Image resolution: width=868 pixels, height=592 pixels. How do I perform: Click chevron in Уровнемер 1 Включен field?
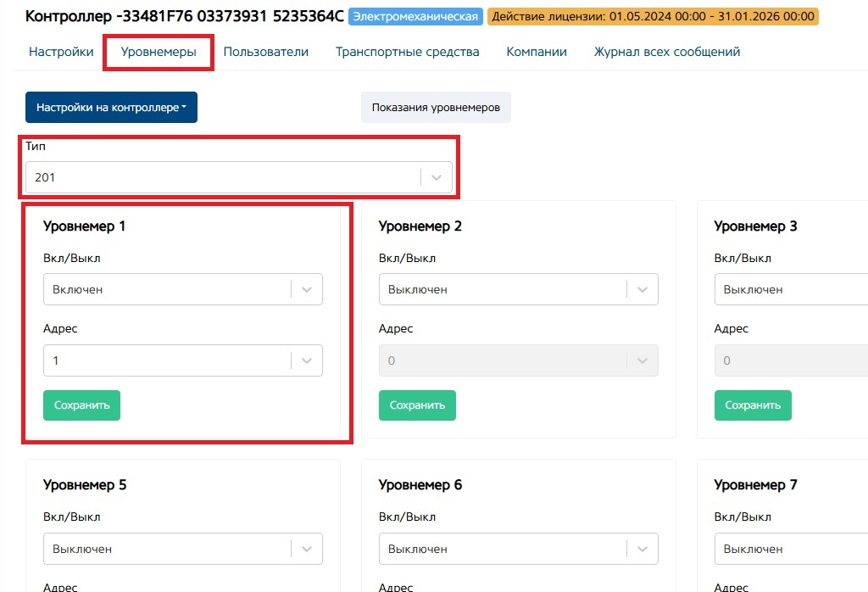[307, 289]
